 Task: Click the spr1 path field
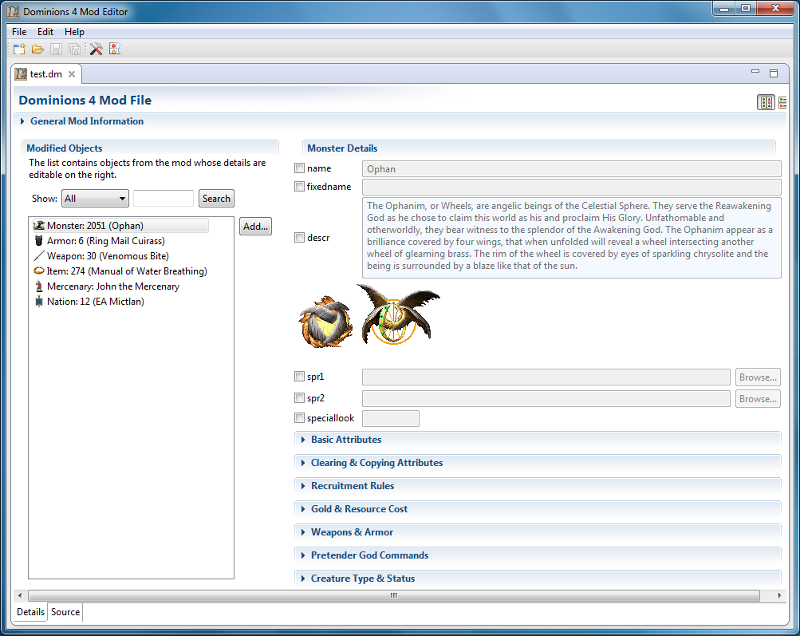[546, 377]
